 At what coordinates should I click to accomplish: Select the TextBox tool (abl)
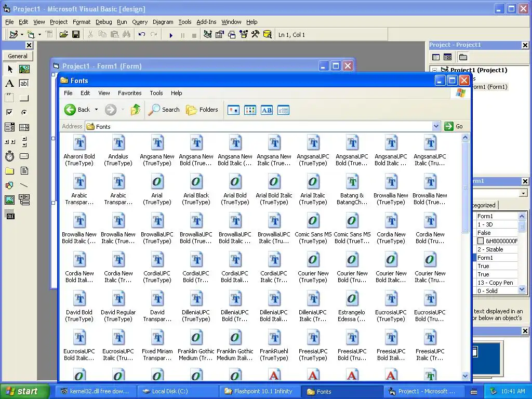click(x=24, y=84)
